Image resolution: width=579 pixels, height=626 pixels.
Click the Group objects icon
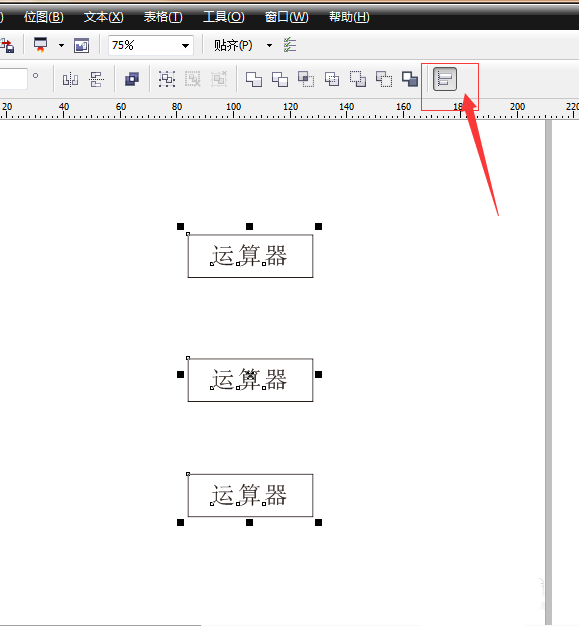(167, 79)
